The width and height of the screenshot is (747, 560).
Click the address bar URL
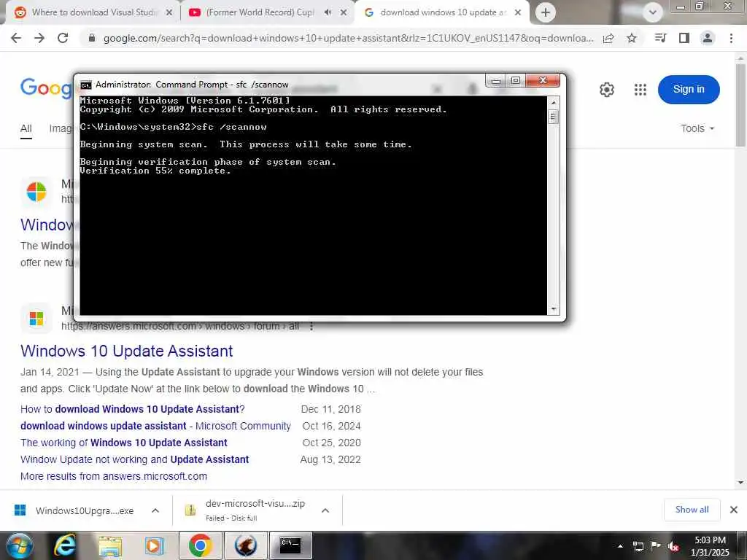pos(348,39)
